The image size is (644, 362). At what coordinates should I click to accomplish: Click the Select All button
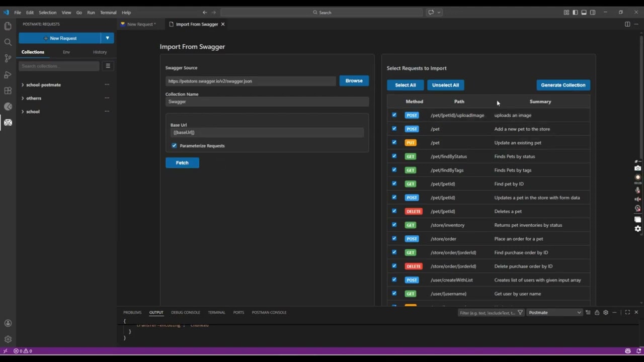(406, 85)
